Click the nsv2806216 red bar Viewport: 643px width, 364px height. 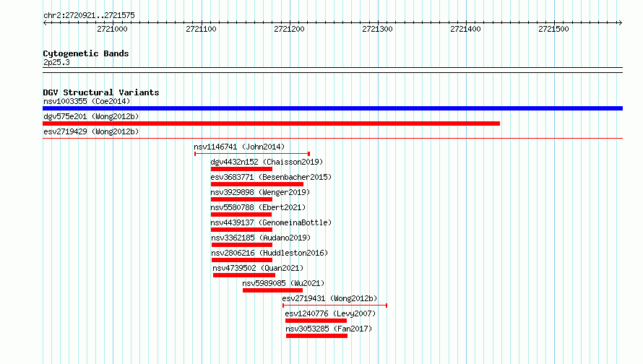[242, 260]
